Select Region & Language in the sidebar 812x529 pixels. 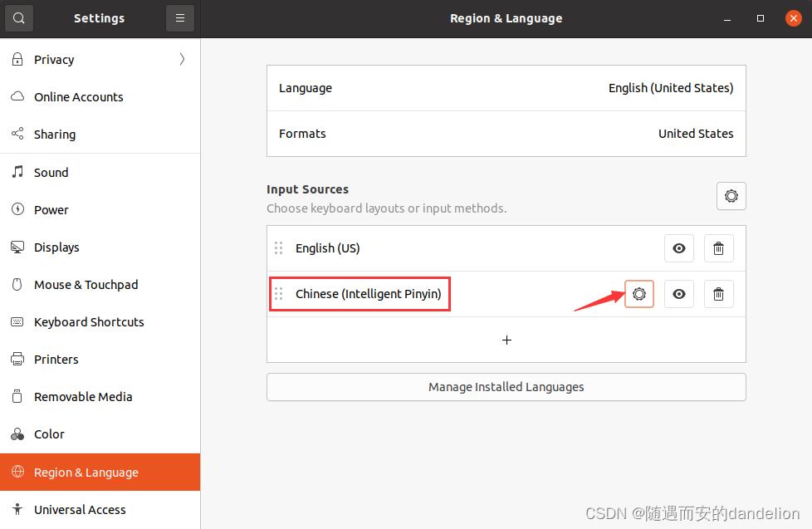coord(86,472)
